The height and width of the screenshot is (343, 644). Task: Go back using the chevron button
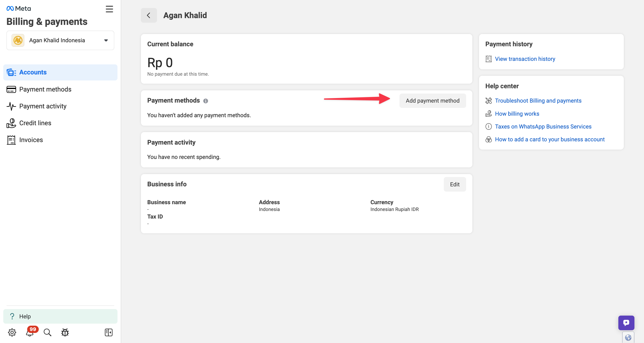(149, 15)
